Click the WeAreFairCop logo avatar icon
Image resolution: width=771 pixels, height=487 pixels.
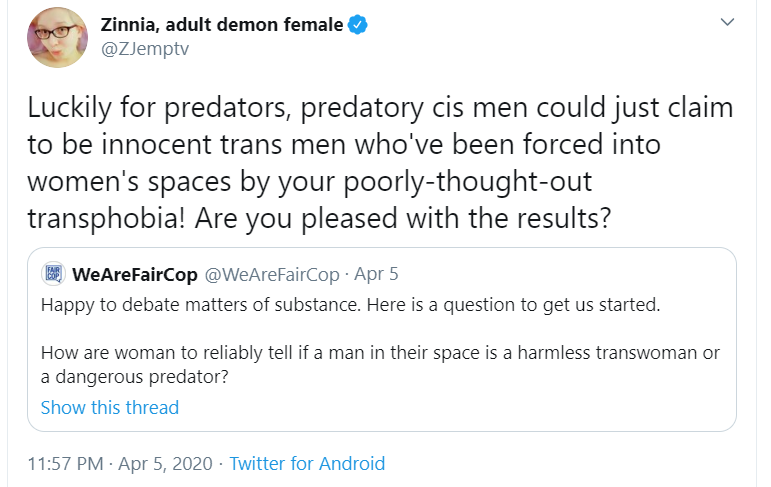(x=53, y=274)
